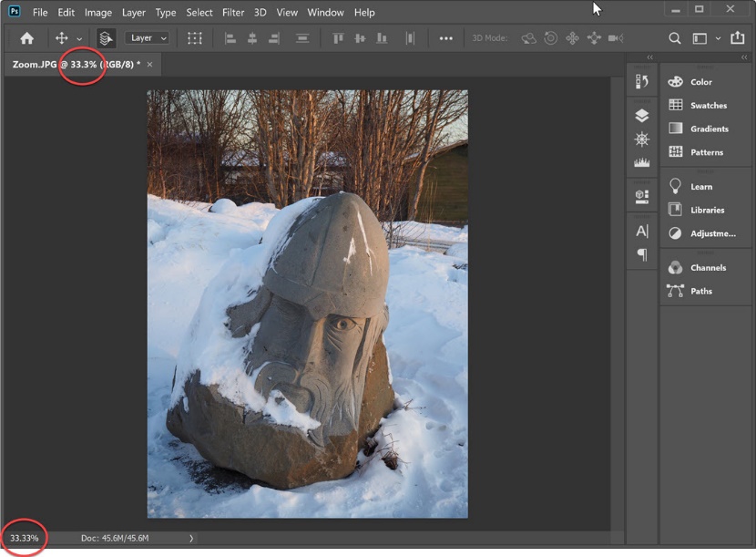Open the Window menu
756x557 pixels.
[325, 13]
